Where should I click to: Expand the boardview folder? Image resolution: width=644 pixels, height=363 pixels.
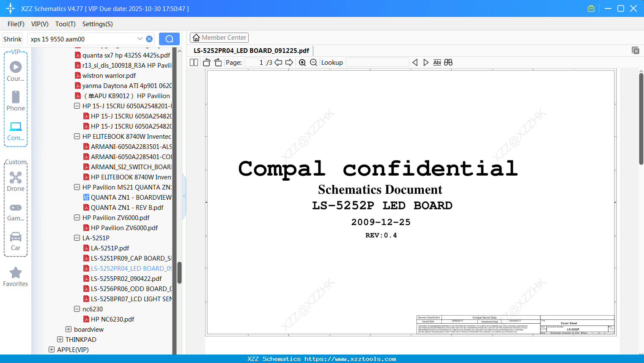pyautogui.click(x=69, y=329)
